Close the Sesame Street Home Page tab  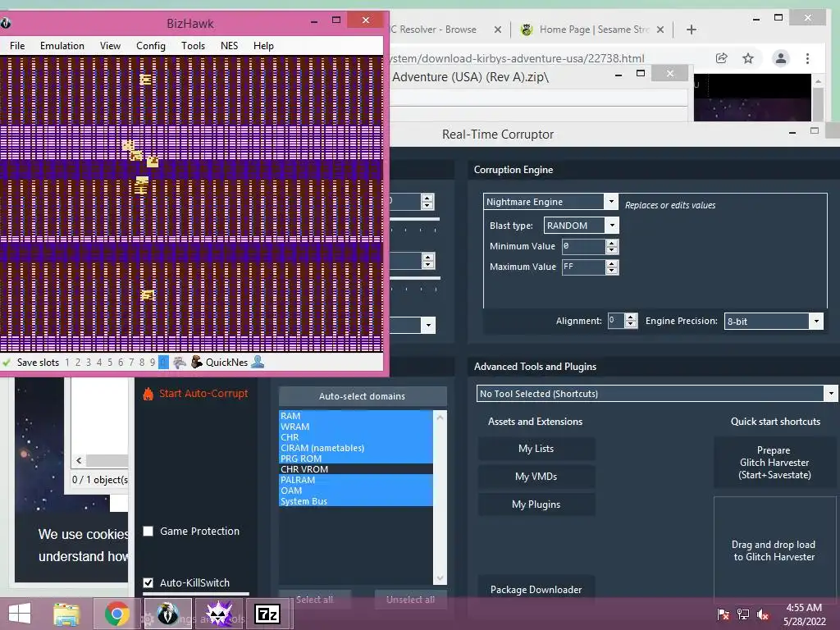pos(660,30)
